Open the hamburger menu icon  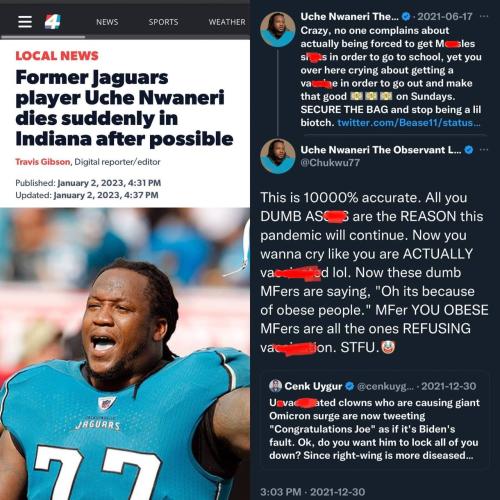tap(25, 22)
